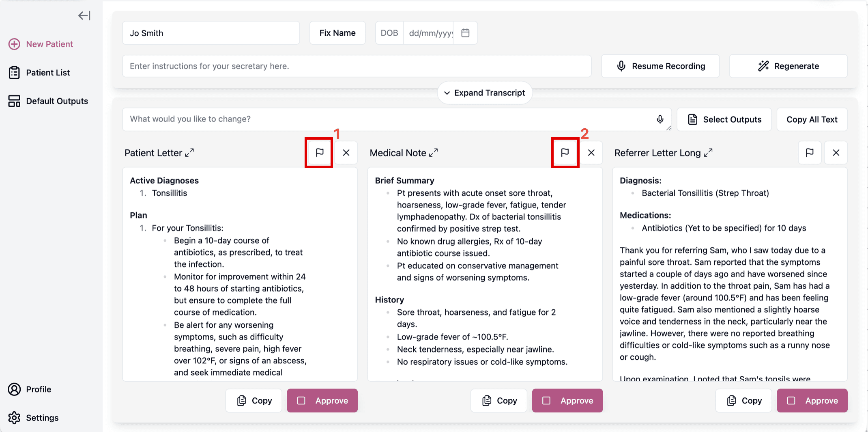Click Resume Recording button
Screen dimensions: 868x432
coord(660,66)
